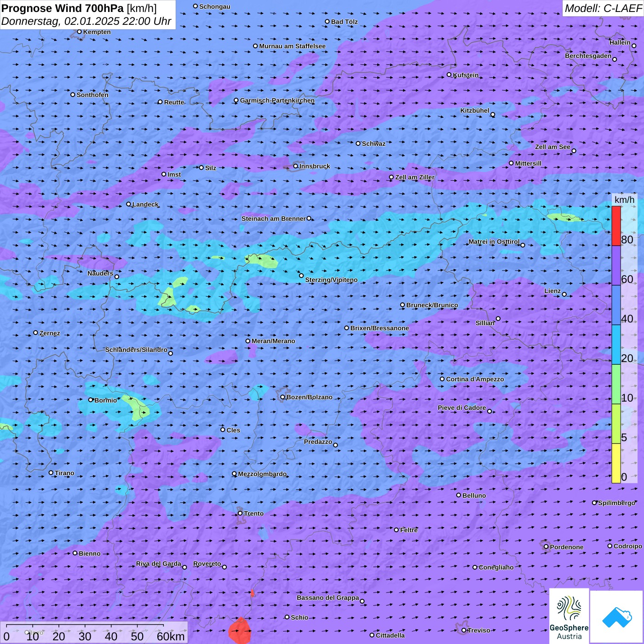Click the Mezzolombardo label
The image size is (644, 644).
click(262, 474)
